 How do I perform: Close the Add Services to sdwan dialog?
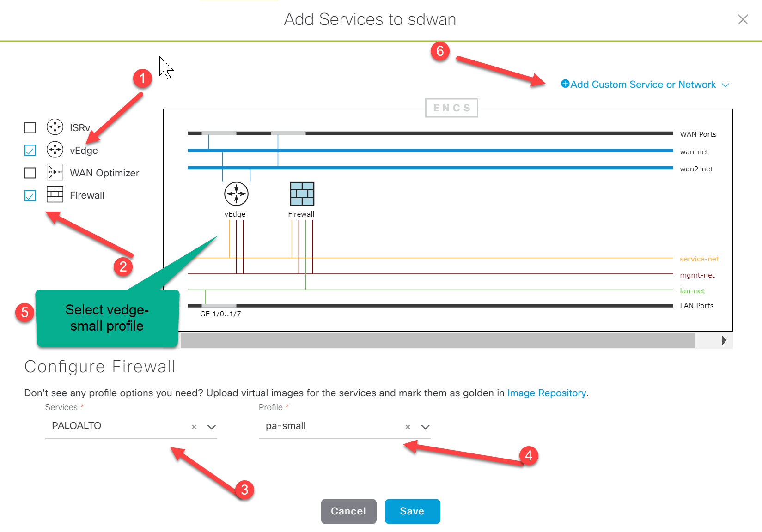pos(743,19)
